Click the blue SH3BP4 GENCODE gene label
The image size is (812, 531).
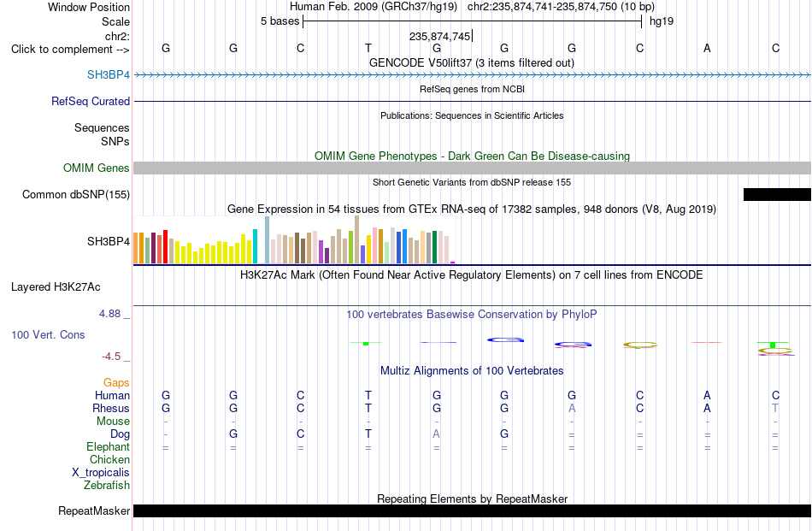click(109, 74)
